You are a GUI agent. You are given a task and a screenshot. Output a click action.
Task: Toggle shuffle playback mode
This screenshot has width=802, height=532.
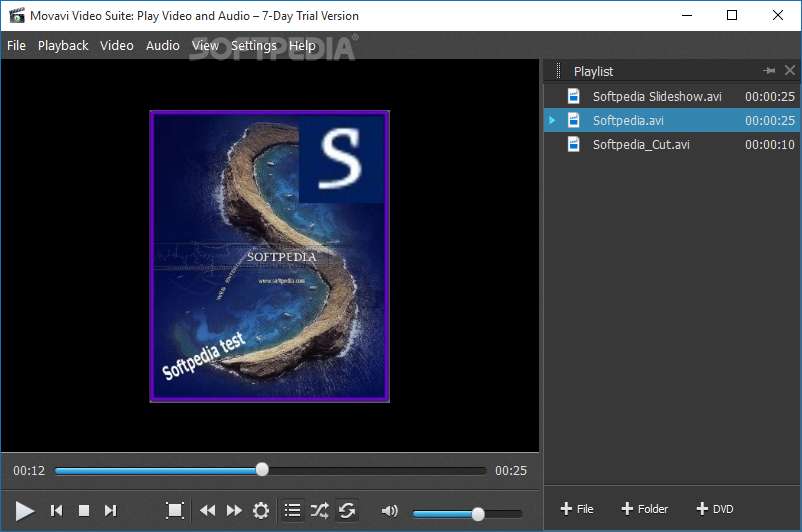pos(320,510)
